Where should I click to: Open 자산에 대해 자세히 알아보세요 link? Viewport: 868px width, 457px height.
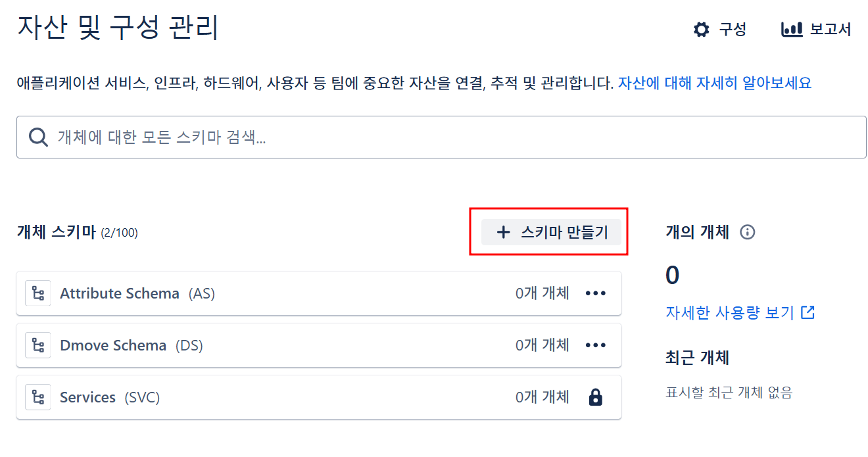pyautogui.click(x=715, y=84)
